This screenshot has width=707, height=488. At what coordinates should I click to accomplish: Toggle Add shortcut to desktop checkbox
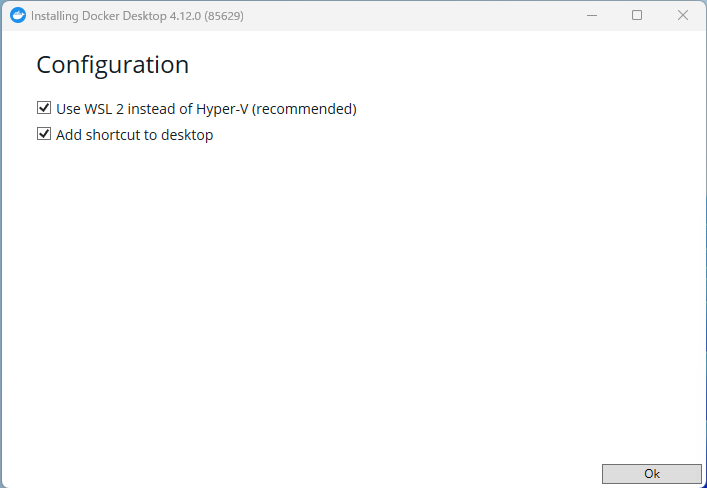44,134
